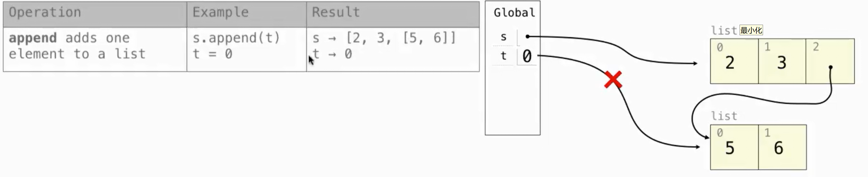
Task: Click the 最小化 tooltip label
Action: coord(751,30)
